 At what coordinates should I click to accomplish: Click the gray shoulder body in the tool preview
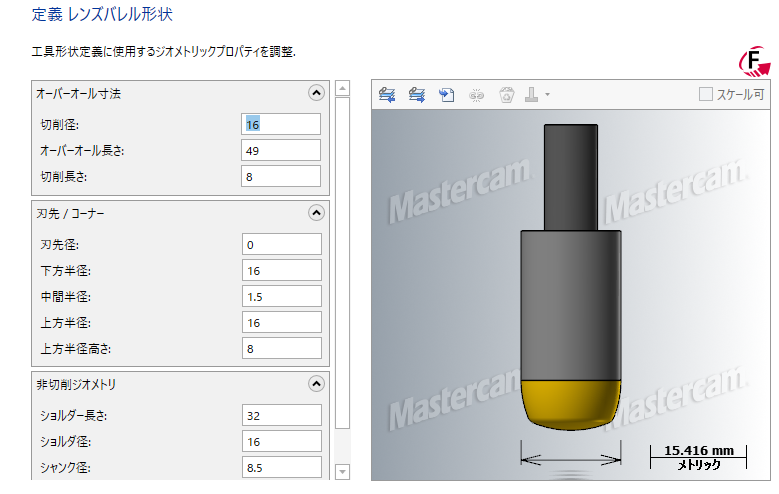(571, 305)
